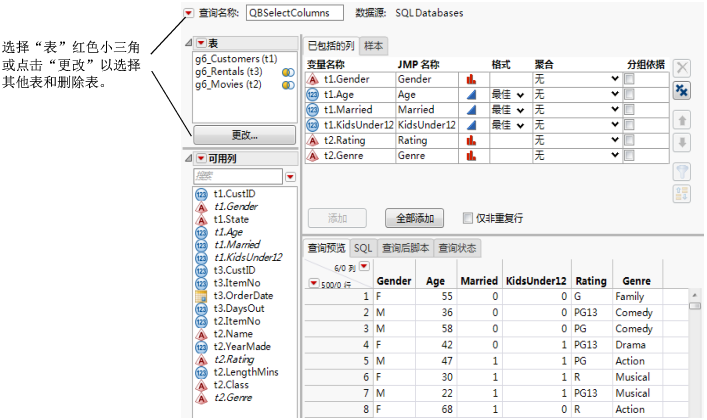Check the 分组依据 box for t1.Age
707x420 pixels.
click(629, 94)
